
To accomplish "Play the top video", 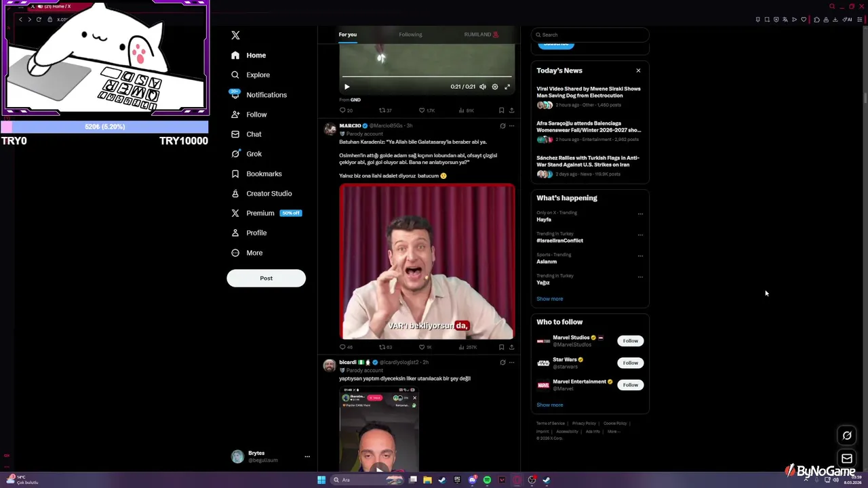I will (x=347, y=87).
